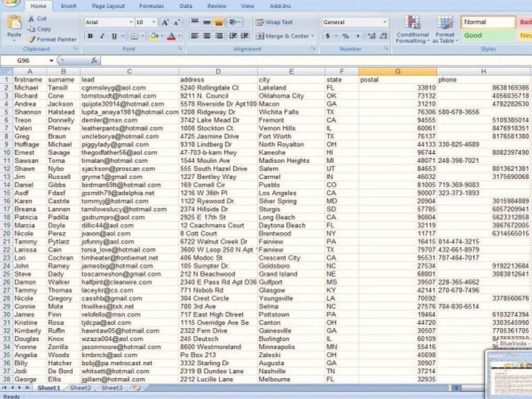Apply percent style number format

tap(345, 36)
